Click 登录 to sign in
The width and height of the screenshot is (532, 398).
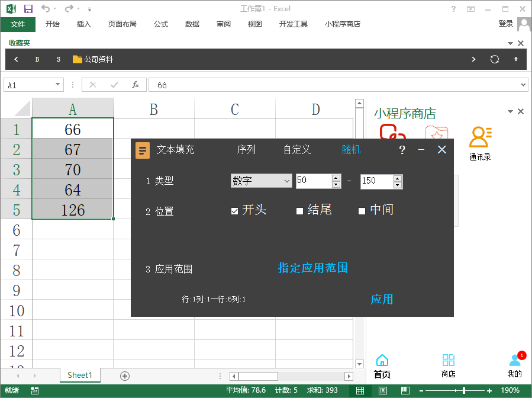click(x=505, y=24)
